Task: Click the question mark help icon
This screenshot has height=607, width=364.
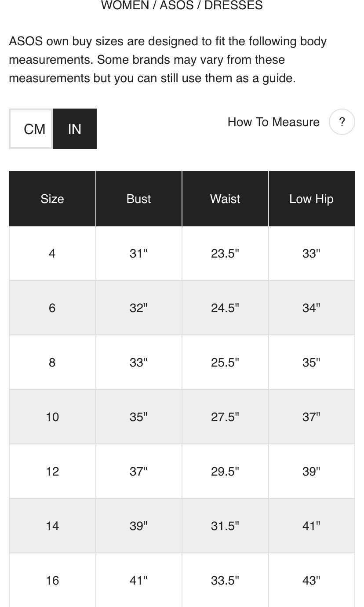Action: (342, 122)
